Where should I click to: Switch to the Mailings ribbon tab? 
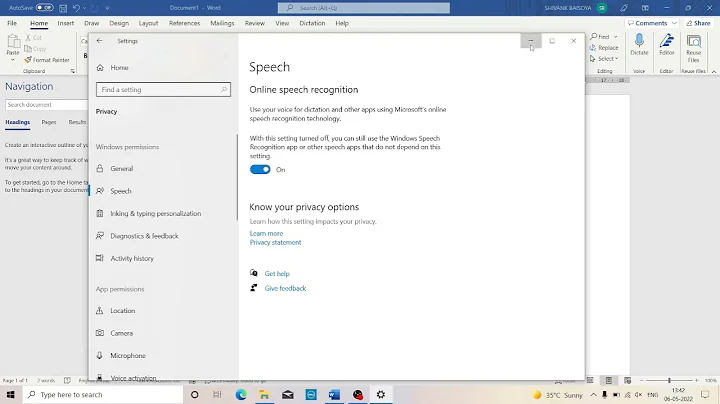(222, 23)
